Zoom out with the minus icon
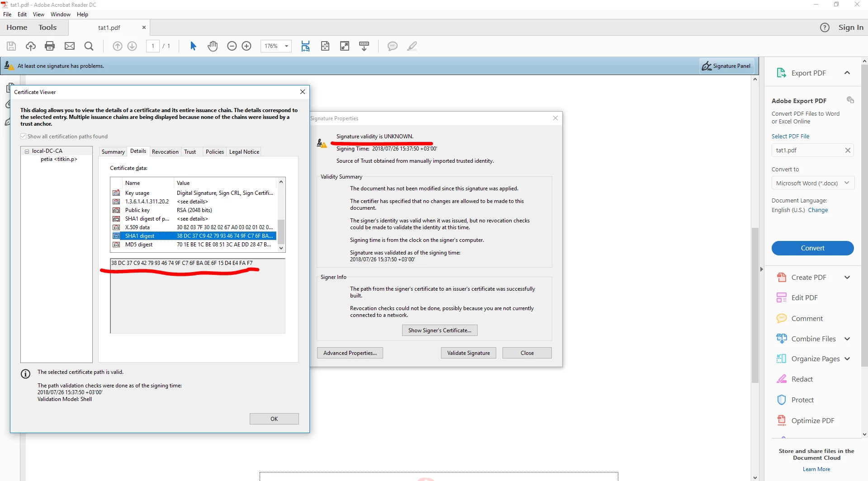Viewport: 868px width, 481px height. pyautogui.click(x=232, y=46)
